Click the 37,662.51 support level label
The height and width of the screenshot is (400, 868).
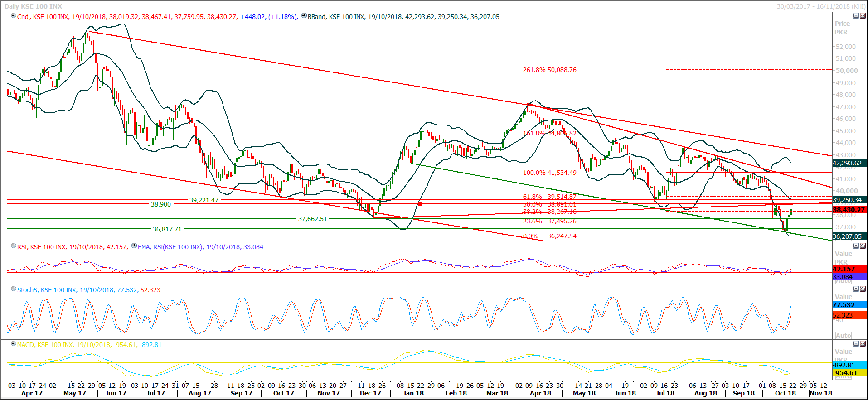(312, 219)
